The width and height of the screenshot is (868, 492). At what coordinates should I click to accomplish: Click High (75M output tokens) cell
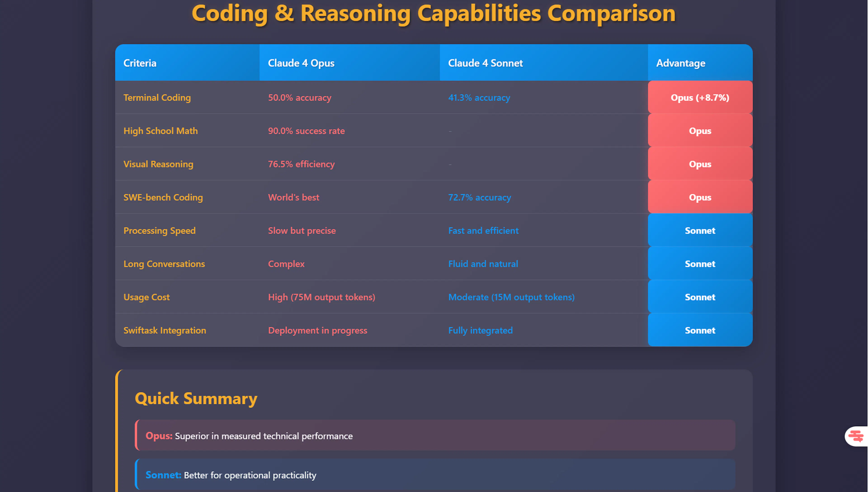[x=321, y=297]
